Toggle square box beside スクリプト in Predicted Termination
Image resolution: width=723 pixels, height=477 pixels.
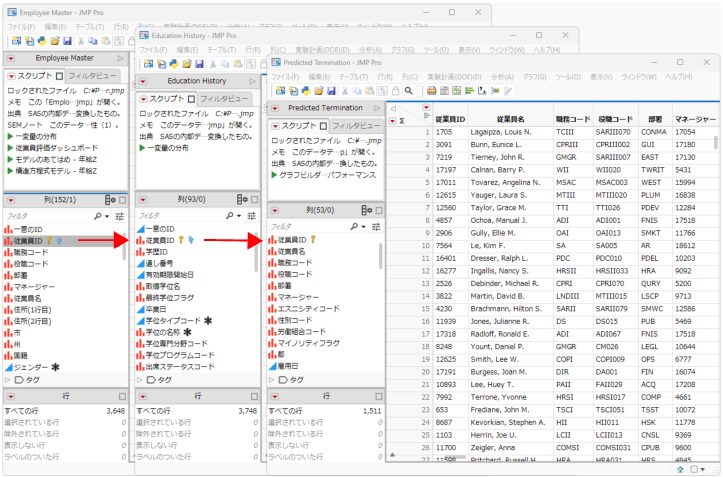323,126
